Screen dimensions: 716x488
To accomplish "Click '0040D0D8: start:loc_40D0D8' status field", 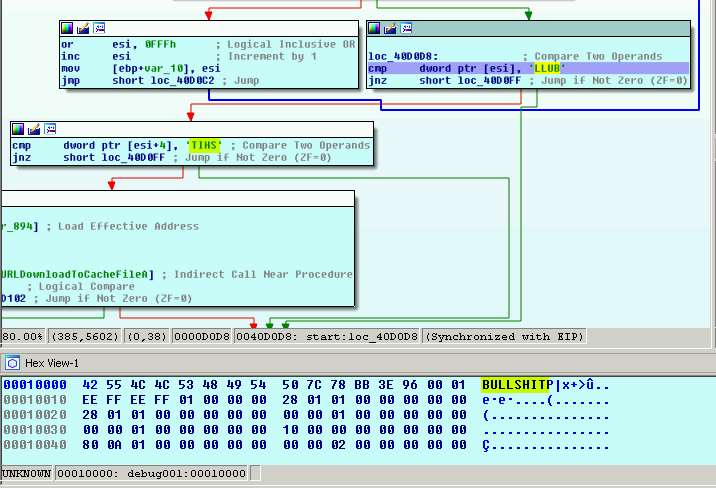I will pyautogui.click(x=326, y=336).
